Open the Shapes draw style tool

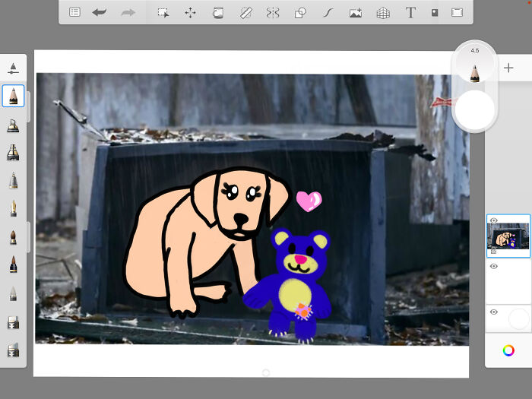pyautogui.click(x=300, y=12)
